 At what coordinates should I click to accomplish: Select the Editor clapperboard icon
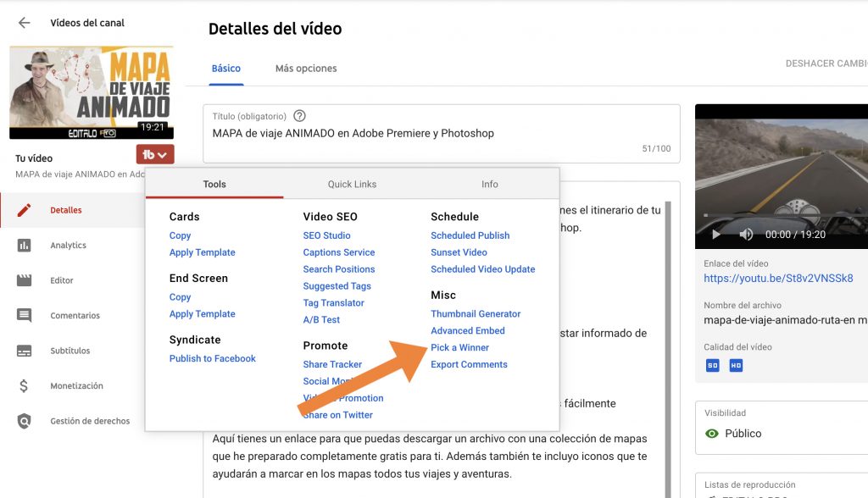(x=24, y=280)
